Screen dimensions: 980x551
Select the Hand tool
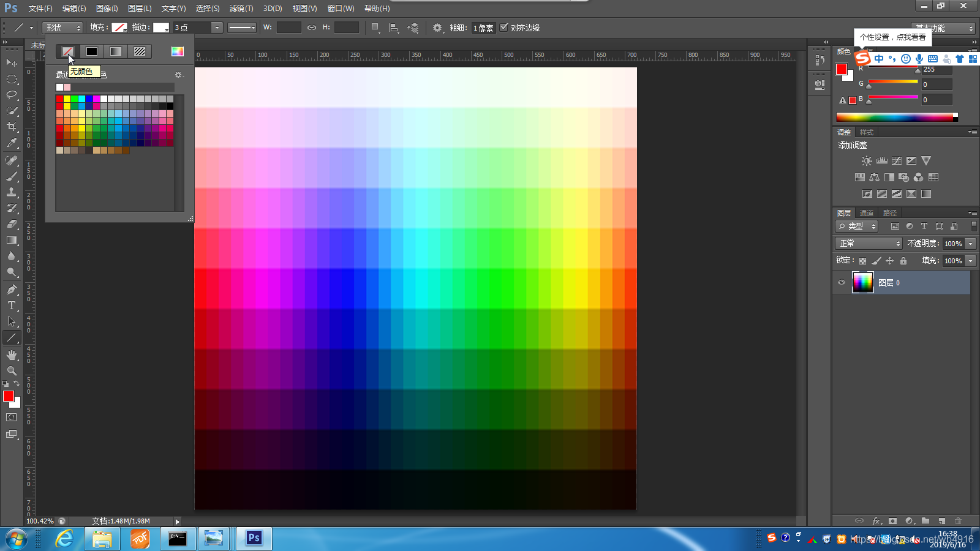[x=12, y=355]
